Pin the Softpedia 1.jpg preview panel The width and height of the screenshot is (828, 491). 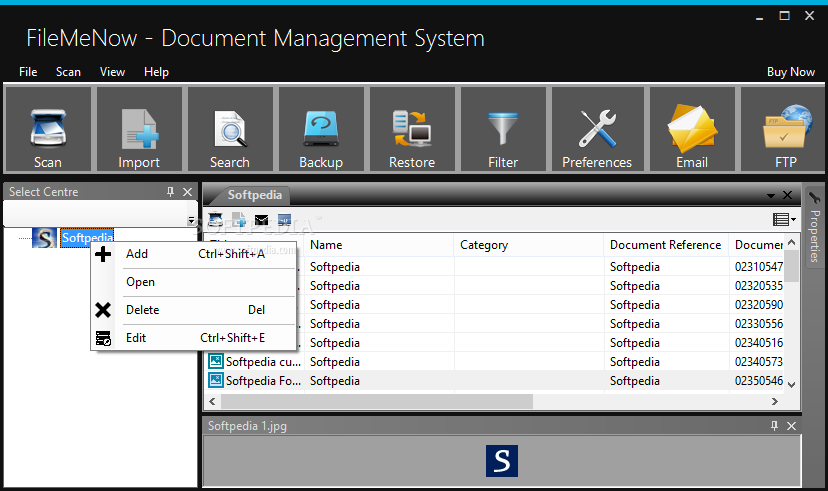774,426
